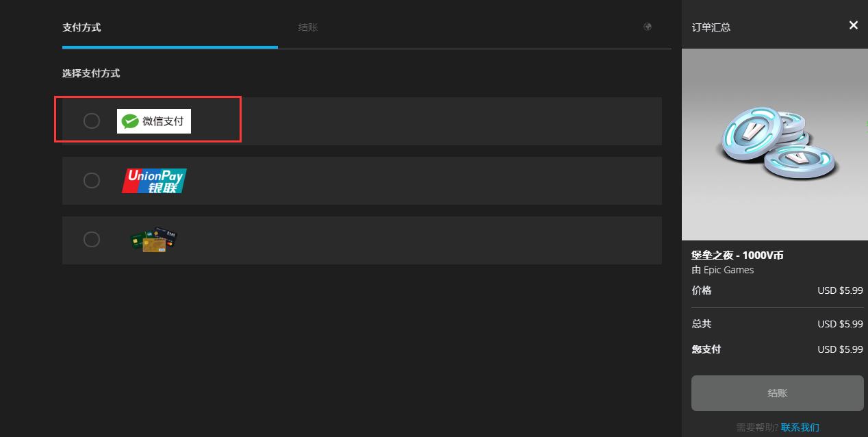
Task: Click the 总共 total row label
Action: click(702, 324)
